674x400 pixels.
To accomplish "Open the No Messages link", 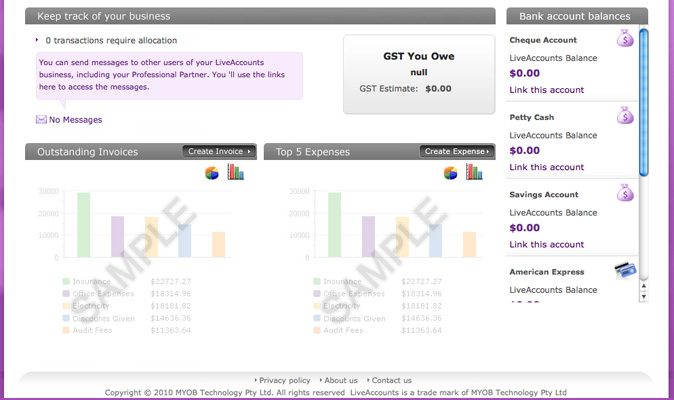I will (75, 120).
